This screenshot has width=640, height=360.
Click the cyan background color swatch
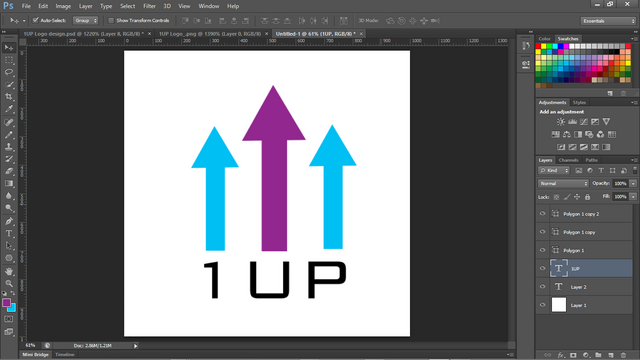click(x=12, y=309)
